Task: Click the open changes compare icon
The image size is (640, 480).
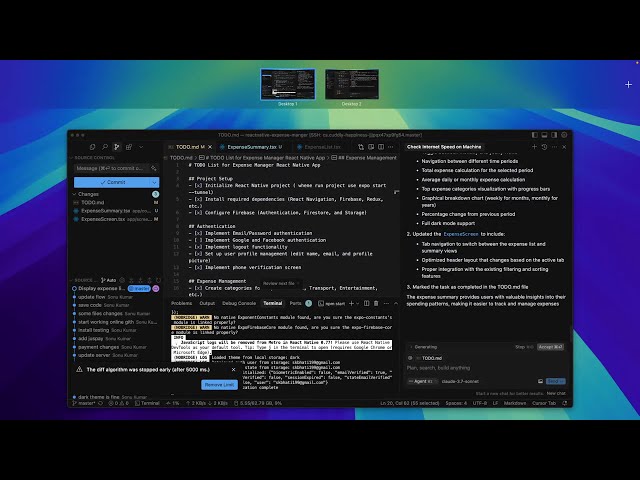Action: click(361, 147)
